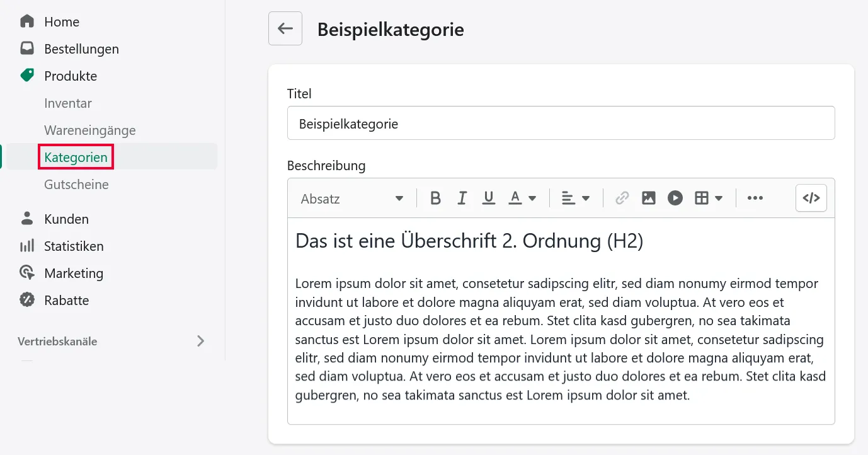Click the Titel label
Viewport: 868px width, 455px height.
click(299, 93)
